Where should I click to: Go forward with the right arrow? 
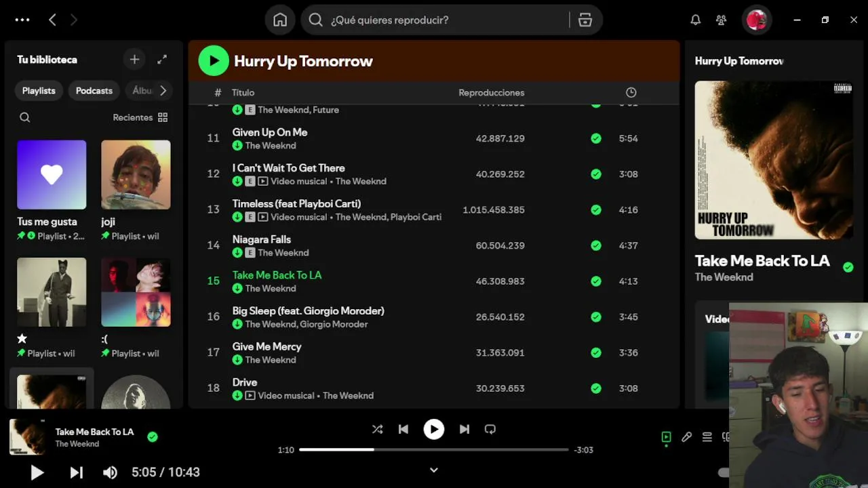click(x=74, y=20)
